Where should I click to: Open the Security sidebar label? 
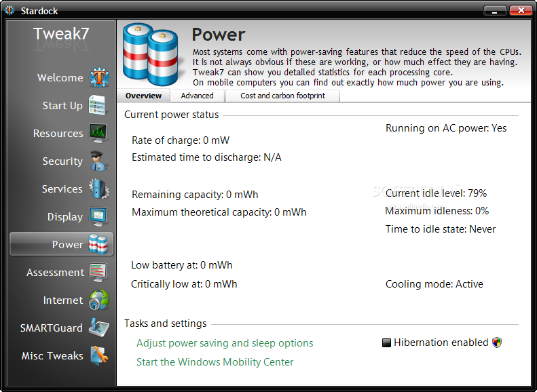62,161
